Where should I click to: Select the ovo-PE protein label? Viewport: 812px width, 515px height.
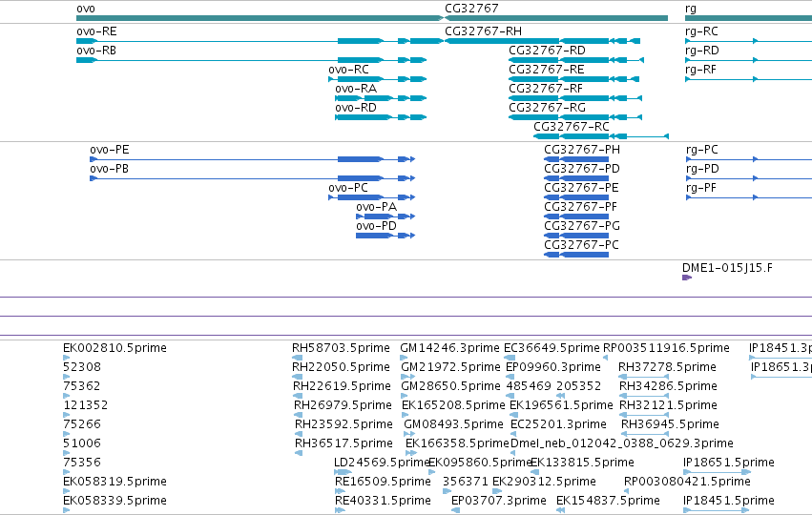(x=110, y=150)
